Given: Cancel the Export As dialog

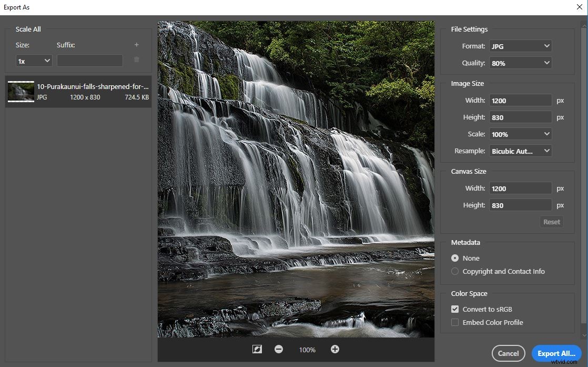Looking at the screenshot, I should pyautogui.click(x=508, y=353).
